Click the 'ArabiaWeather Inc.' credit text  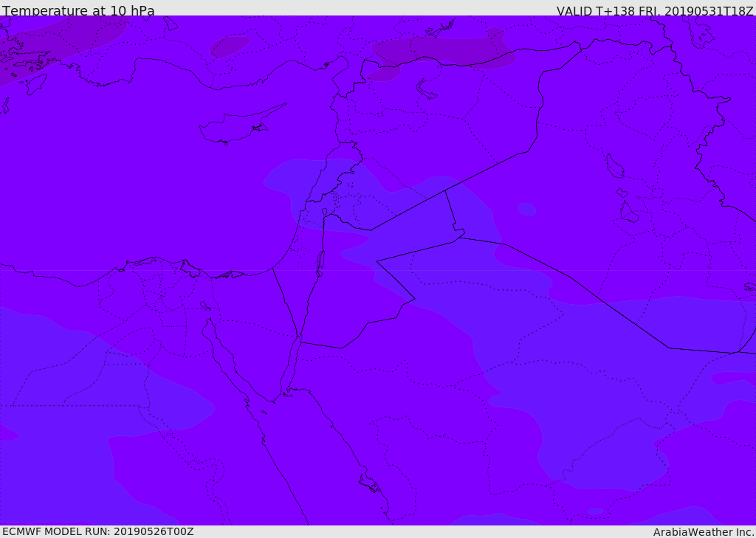[704, 532]
